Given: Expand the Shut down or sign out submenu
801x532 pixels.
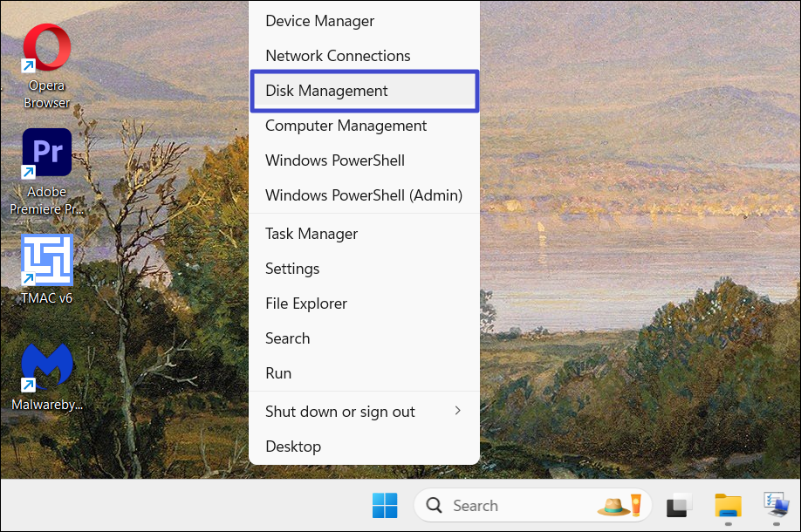Looking at the screenshot, I should [364, 412].
